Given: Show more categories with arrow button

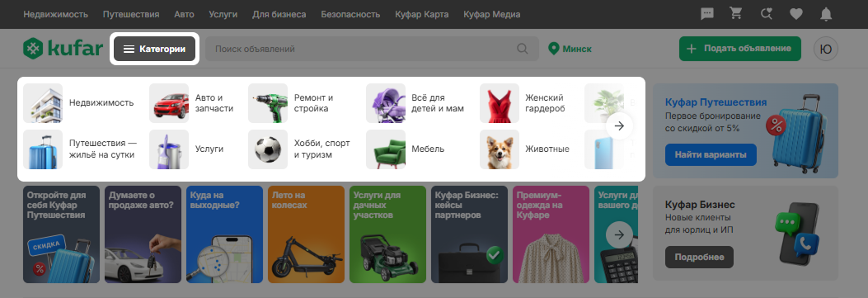Looking at the screenshot, I should coord(619,125).
